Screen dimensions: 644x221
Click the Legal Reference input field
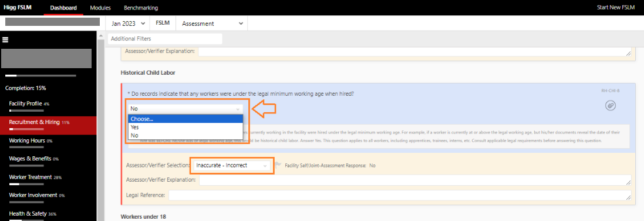[x=400, y=195]
